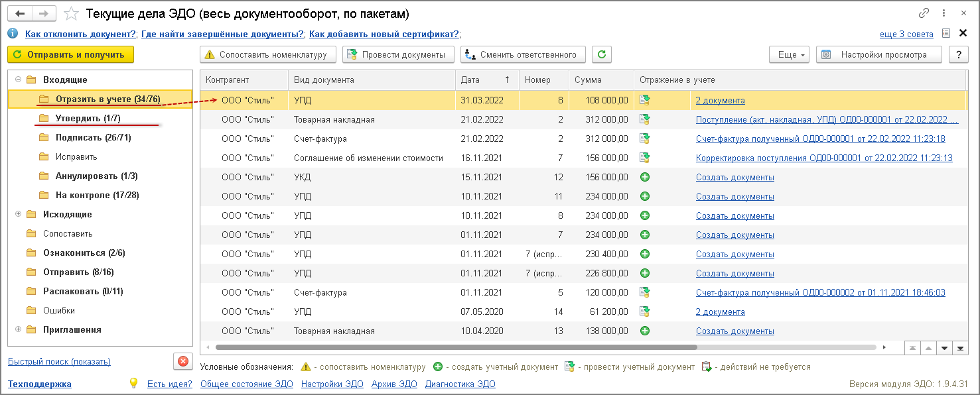Click the refresh icon button in toolbar
The image size is (980, 395).
pos(602,55)
